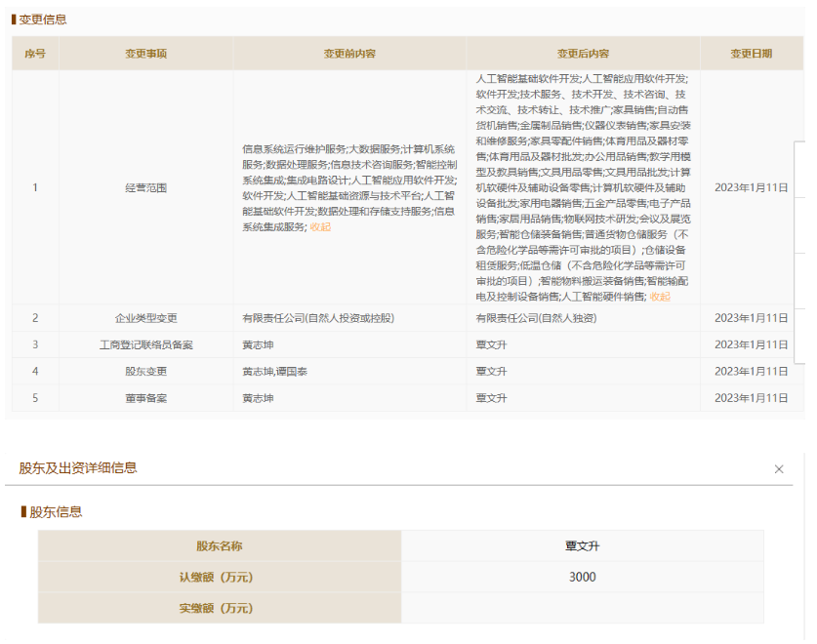The width and height of the screenshot is (817, 644).
Task: Click the 变更信息 section heading
Action: coord(43,20)
